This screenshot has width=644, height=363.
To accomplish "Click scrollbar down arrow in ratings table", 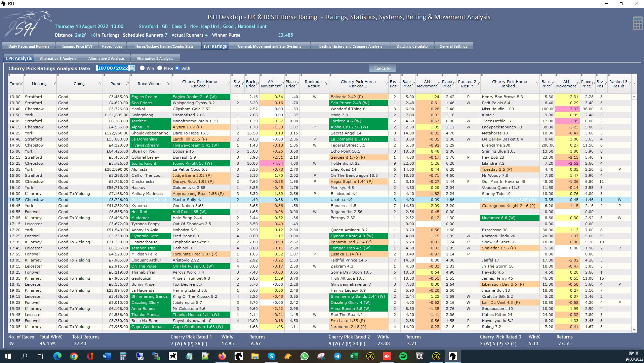I will pyautogui.click(x=634, y=330).
